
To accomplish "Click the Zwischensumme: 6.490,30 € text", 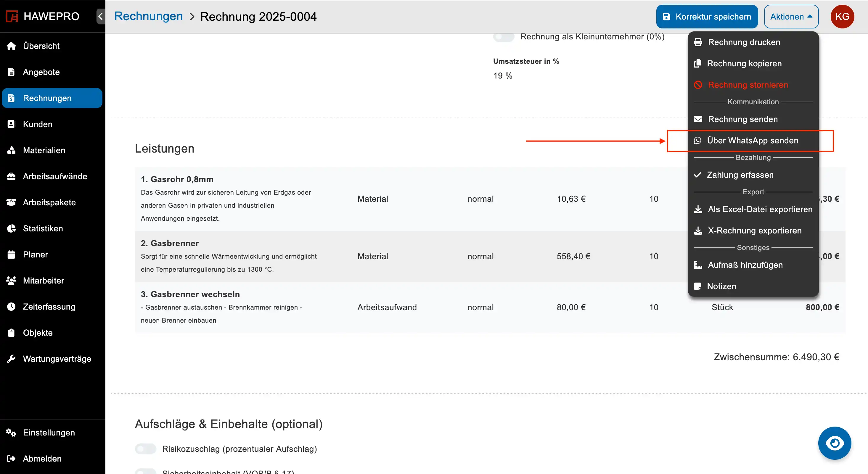I will (776, 357).
